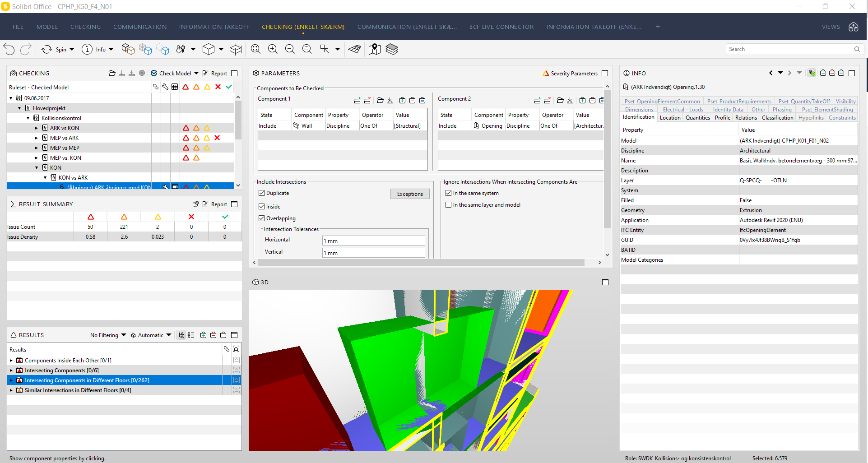
Task: Click the Exceptions button
Action: coord(410,194)
